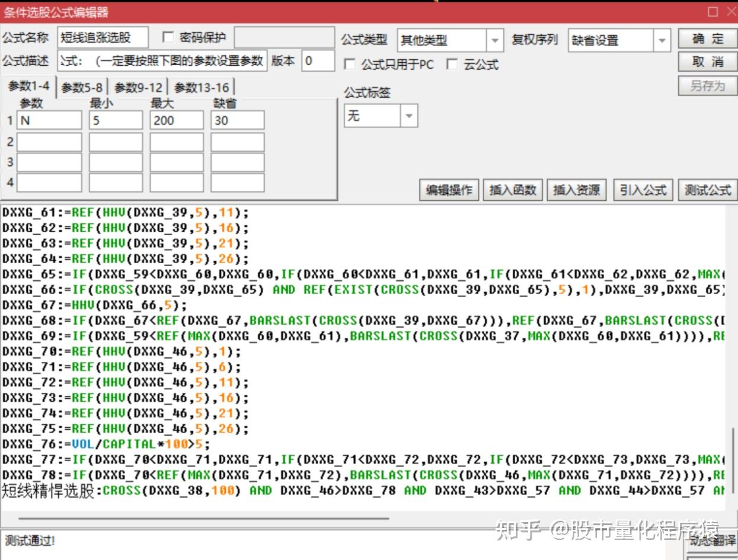Cancel with the 取消 button

[708, 62]
